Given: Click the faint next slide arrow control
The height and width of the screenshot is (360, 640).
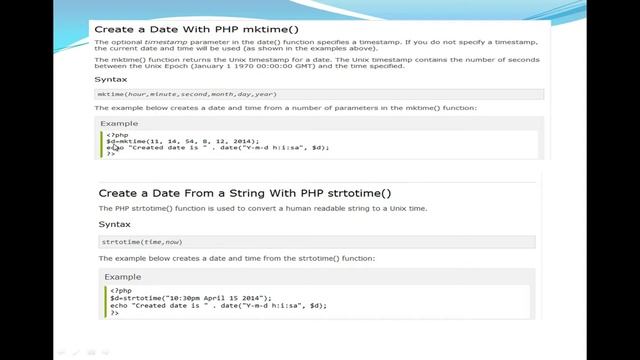Looking at the screenshot, I should (x=106, y=353).
